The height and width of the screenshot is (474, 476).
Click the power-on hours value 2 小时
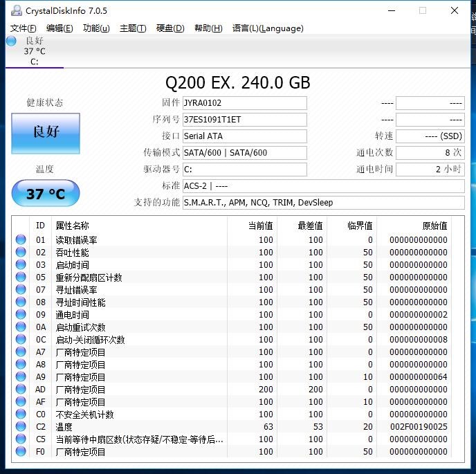pyautogui.click(x=430, y=169)
